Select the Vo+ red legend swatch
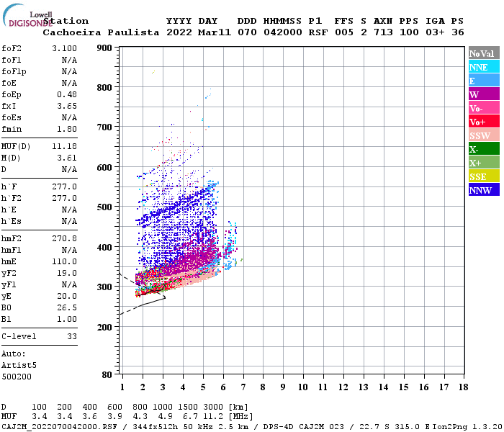504x432 pixels. tap(484, 122)
